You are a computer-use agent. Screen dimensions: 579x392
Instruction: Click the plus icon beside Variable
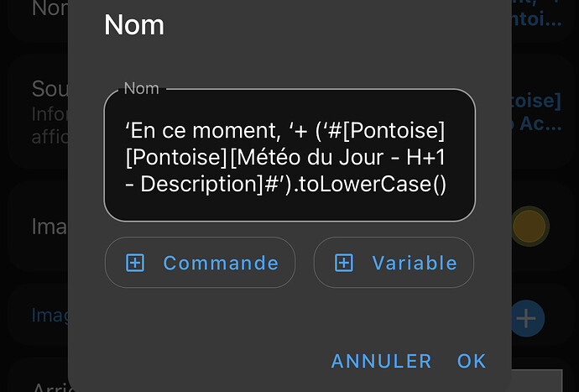tap(344, 263)
